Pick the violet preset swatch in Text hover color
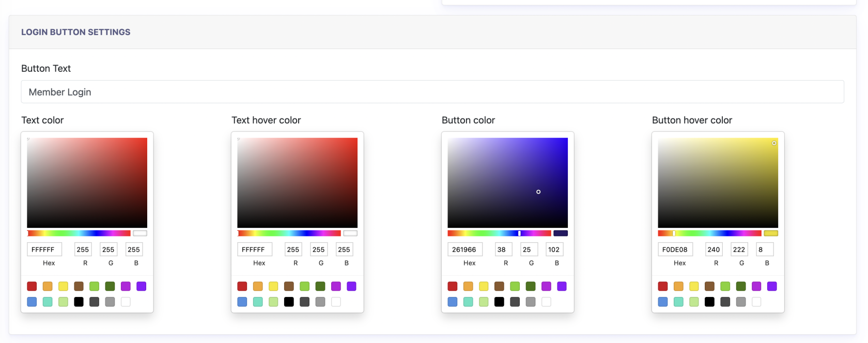868x343 pixels. click(x=351, y=286)
